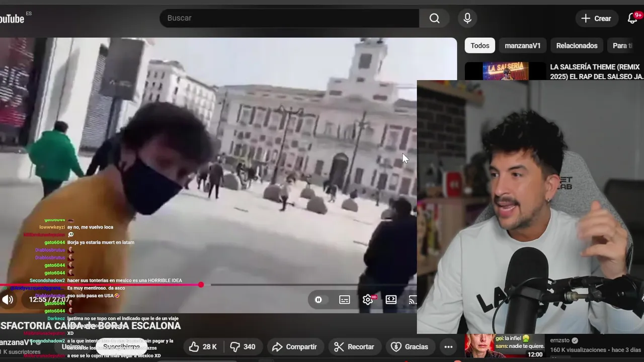The height and width of the screenshot is (362, 644).
Task: Dislike the video showing 340
Action: tap(243, 347)
